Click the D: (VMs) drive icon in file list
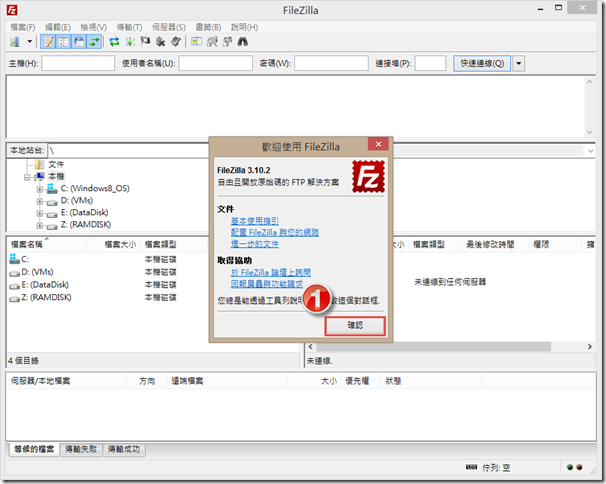Image resolution: width=606 pixels, height=484 pixels. pyautogui.click(x=14, y=273)
